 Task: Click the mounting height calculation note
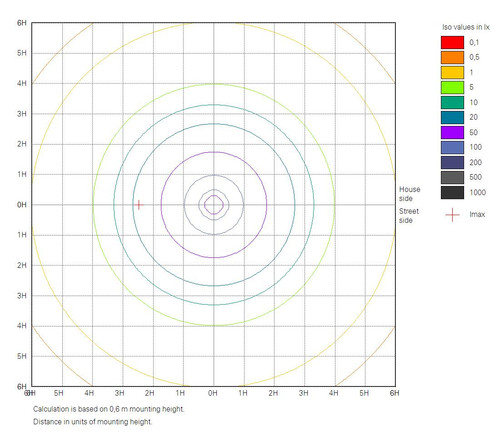[108, 409]
